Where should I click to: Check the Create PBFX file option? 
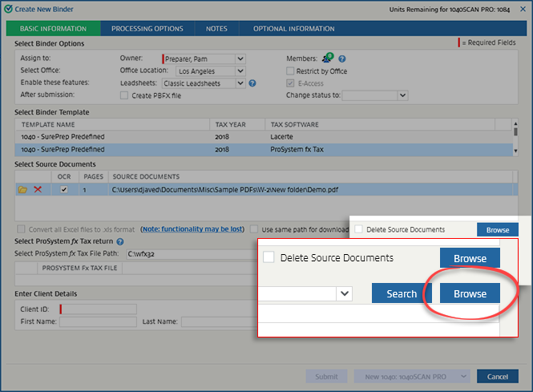[x=123, y=95]
